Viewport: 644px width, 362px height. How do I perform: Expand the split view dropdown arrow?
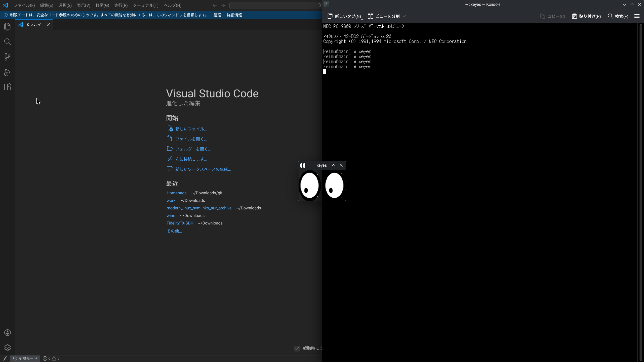pyautogui.click(x=404, y=16)
